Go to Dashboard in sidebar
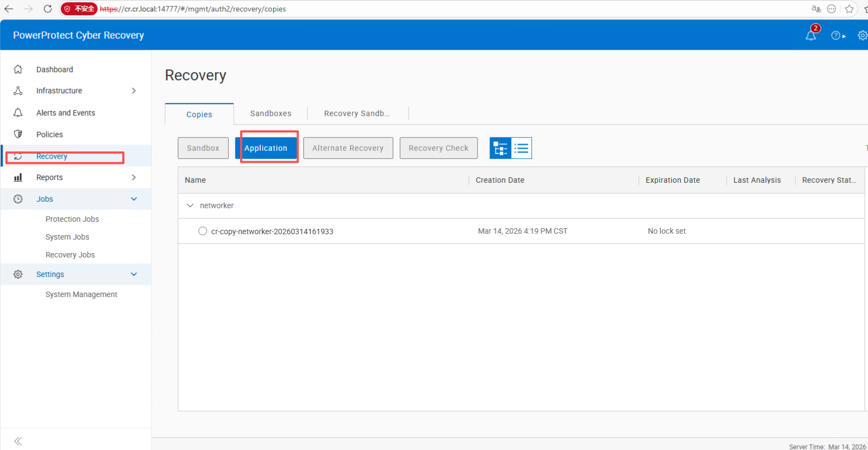Image resolution: width=868 pixels, height=450 pixels. pyautogui.click(x=55, y=69)
